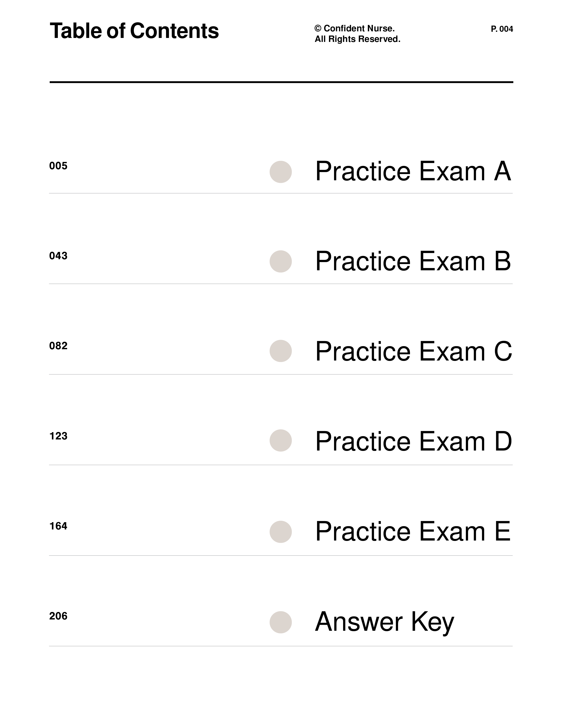The width and height of the screenshot is (563, 728).
Task: Select page number 123
Action: point(58,436)
